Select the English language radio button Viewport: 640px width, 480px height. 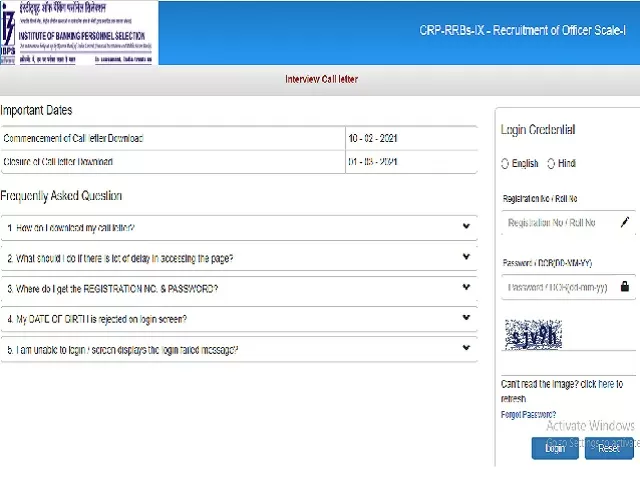(505, 163)
